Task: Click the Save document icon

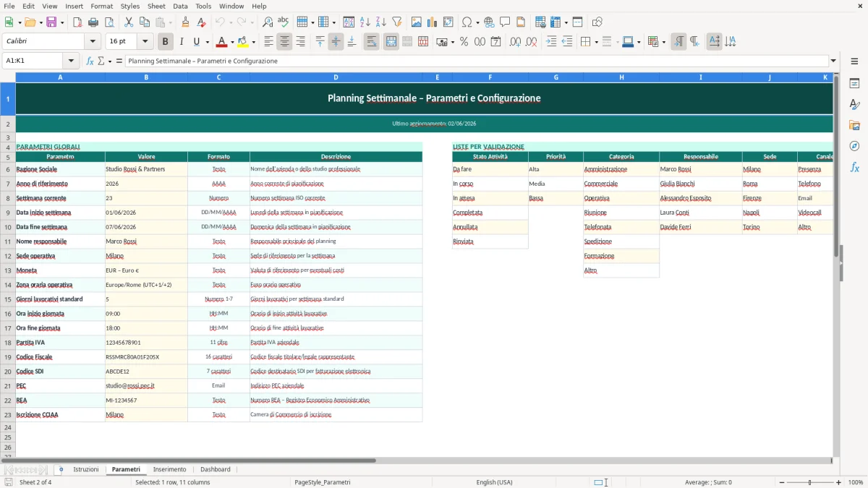Action: 52,22
